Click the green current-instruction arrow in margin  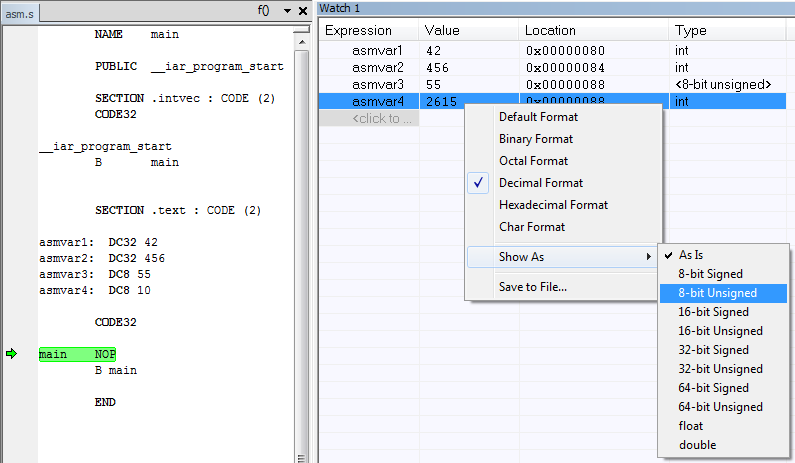[12, 354]
